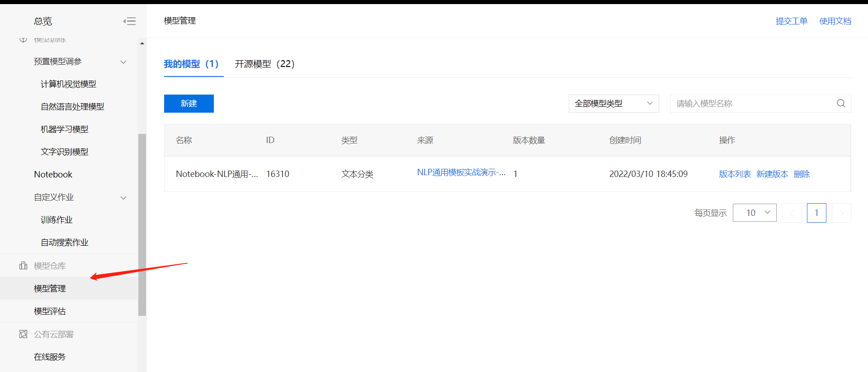Open 自动搜索作业 in the sidebar
Viewport: 868px width, 372px height.
[65, 243]
